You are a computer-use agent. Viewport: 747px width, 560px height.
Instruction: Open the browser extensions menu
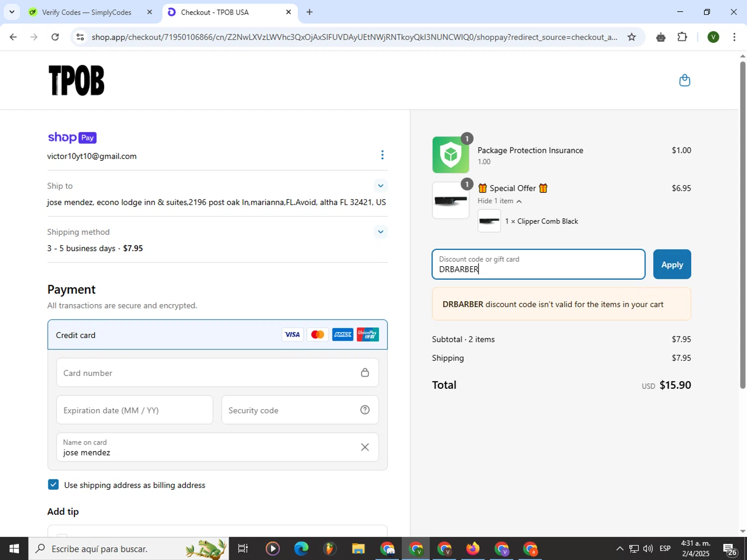(x=682, y=37)
